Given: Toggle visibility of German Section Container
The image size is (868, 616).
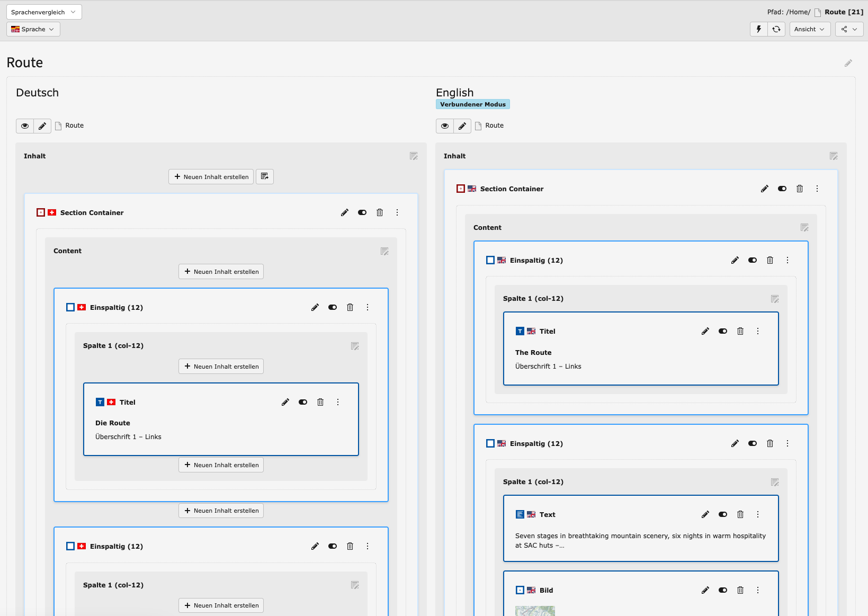Looking at the screenshot, I should 362,212.
